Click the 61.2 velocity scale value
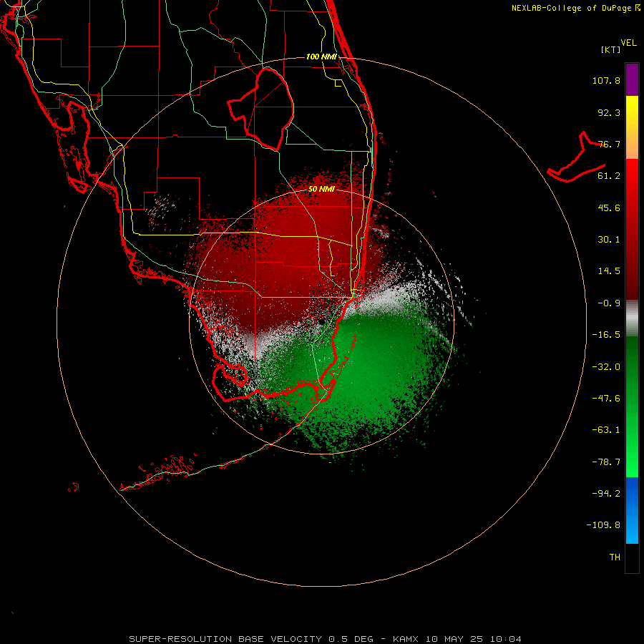 point(609,176)
